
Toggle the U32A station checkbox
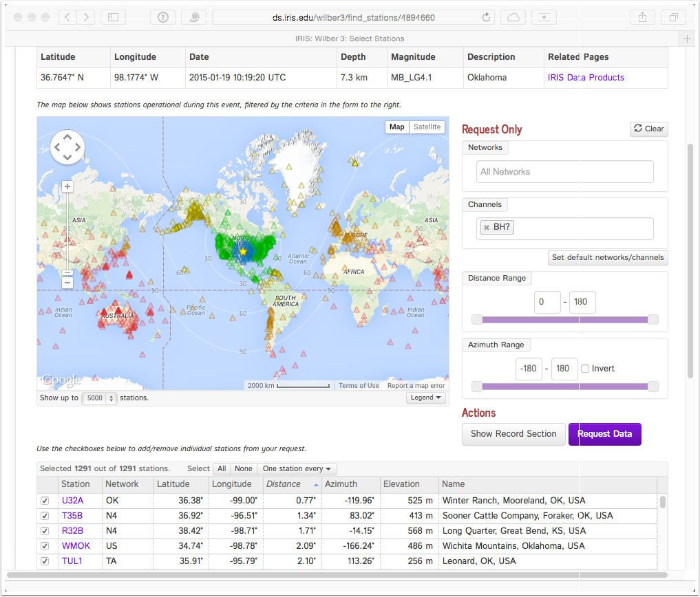[x=45, y=501]
